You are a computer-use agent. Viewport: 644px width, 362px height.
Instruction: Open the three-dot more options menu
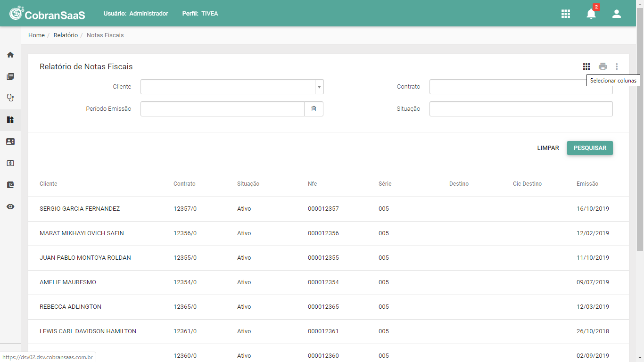click(x=617, y=66)
